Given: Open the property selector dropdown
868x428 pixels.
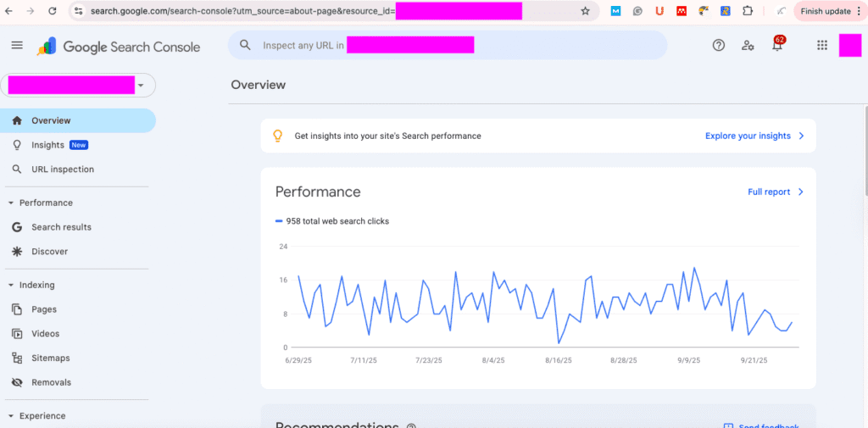Looking at the screenshot, I should (x=78, y=86).
